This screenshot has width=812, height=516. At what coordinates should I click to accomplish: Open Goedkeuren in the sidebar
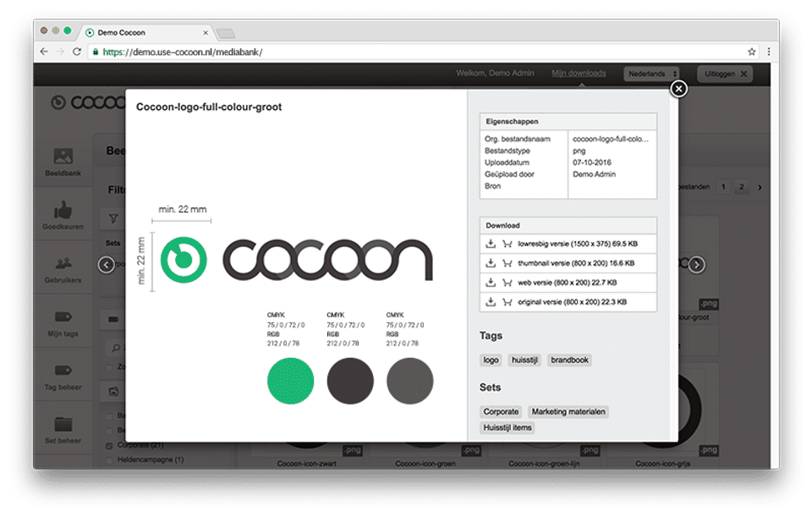(63, 216)
